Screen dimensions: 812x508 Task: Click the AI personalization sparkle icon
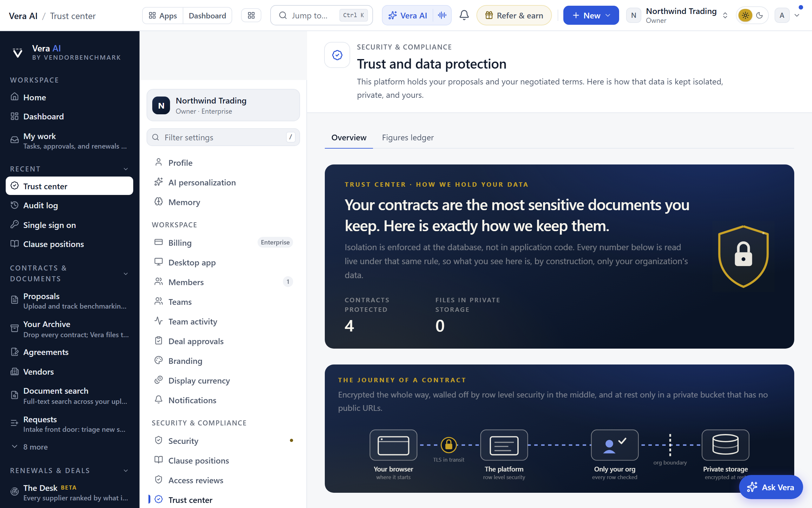(x=158, y=182)
